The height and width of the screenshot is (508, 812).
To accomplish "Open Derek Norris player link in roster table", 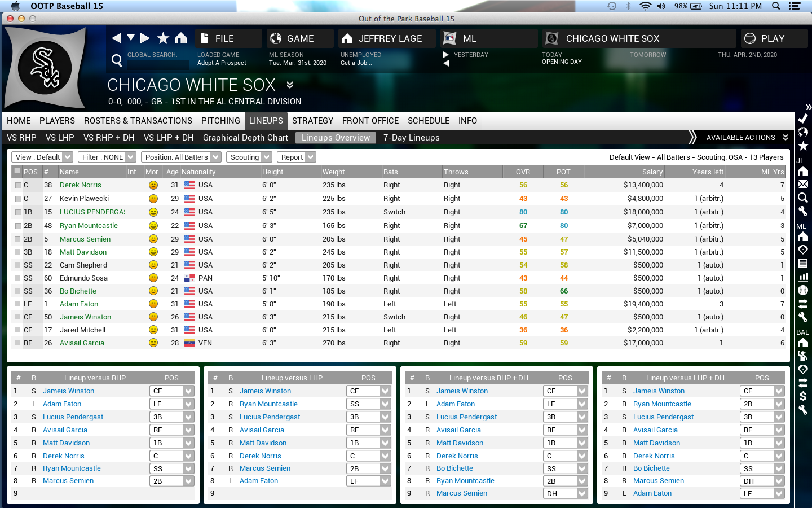I will (x=81, y=185).
